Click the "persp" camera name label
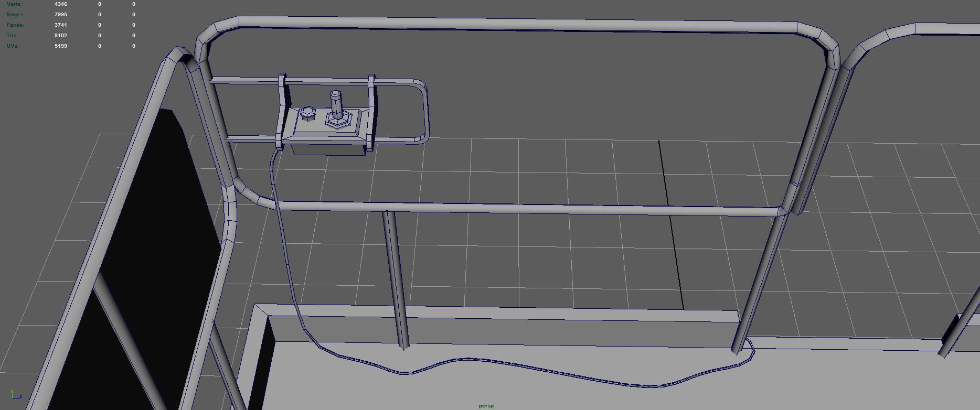This screenshot has height=410, width=980. [486, 406]
